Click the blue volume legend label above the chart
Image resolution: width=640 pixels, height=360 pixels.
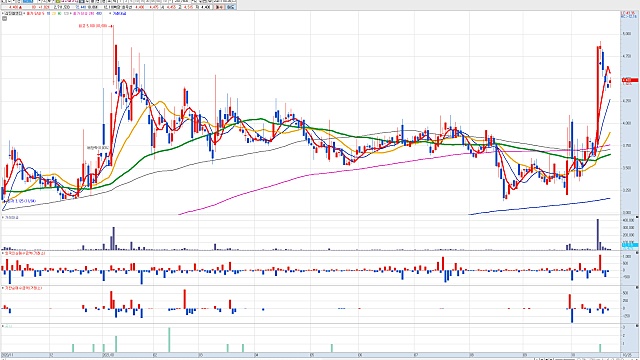click(x=119, y=13)
